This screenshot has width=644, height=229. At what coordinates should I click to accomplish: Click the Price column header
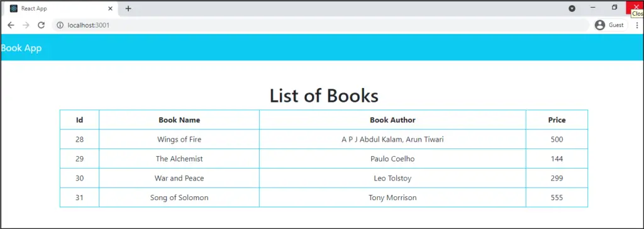point(557,120)
